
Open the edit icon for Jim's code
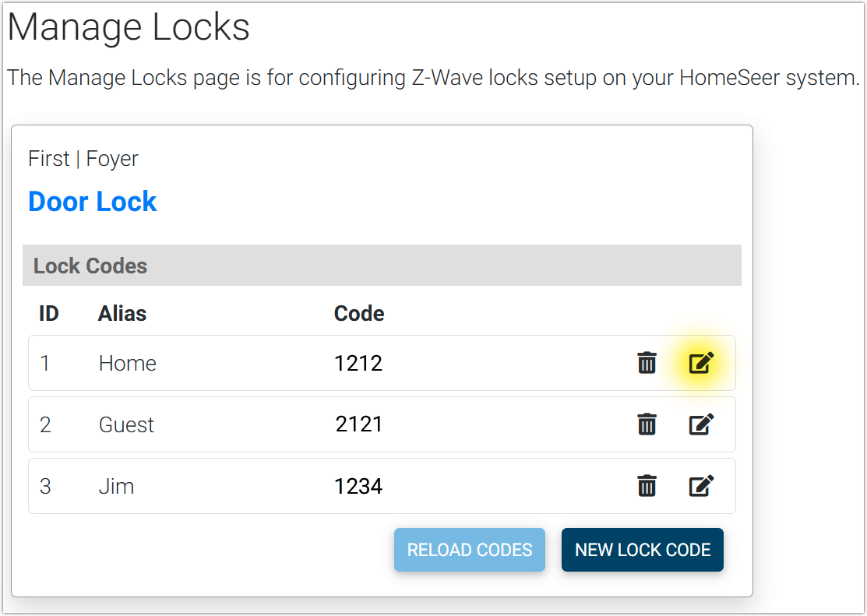(x=701, y=487)
